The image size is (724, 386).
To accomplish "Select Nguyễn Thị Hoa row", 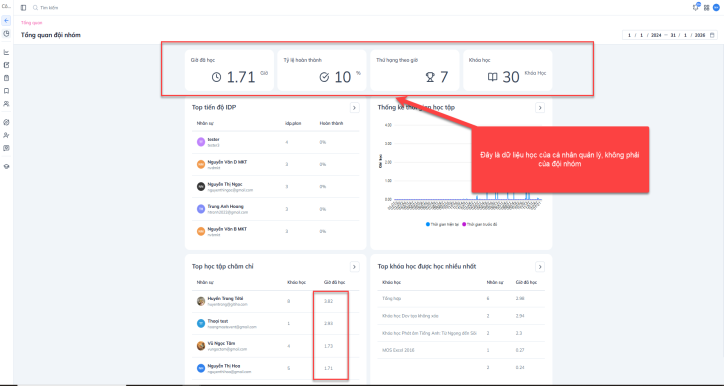I will pos(276,368).
